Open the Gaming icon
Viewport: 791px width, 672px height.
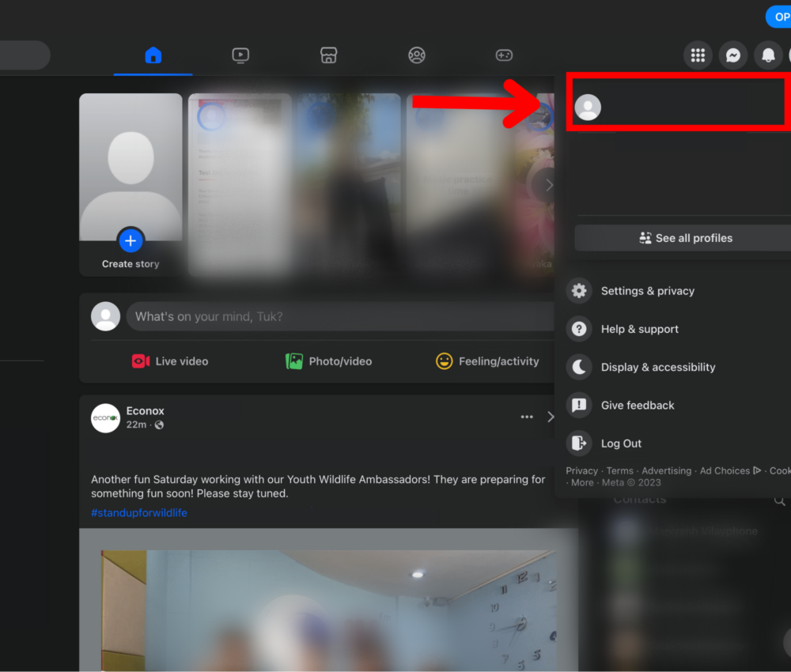pyautogui.click(x=504, y=55)
